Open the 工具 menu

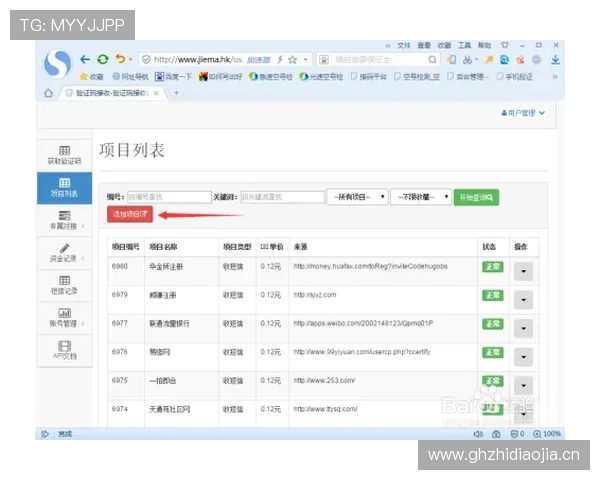(464, 45)
